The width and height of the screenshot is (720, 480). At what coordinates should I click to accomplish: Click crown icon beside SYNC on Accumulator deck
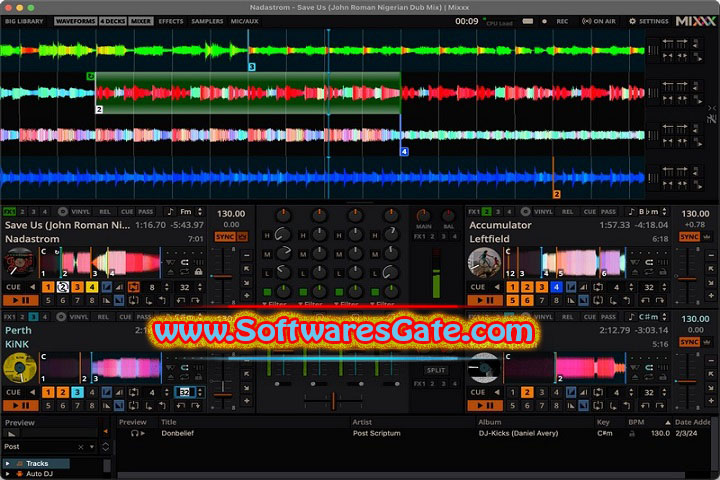click(x=707, y=237)
